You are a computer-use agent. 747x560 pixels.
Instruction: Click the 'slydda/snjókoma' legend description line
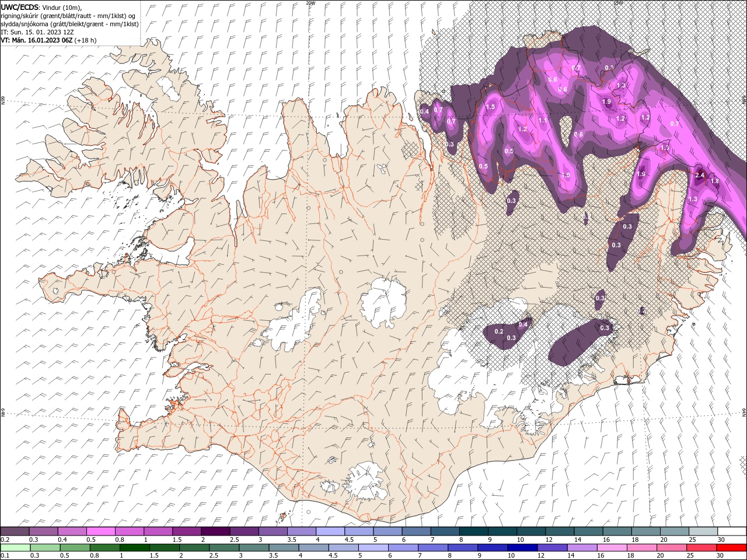click(x=69, y=23)
